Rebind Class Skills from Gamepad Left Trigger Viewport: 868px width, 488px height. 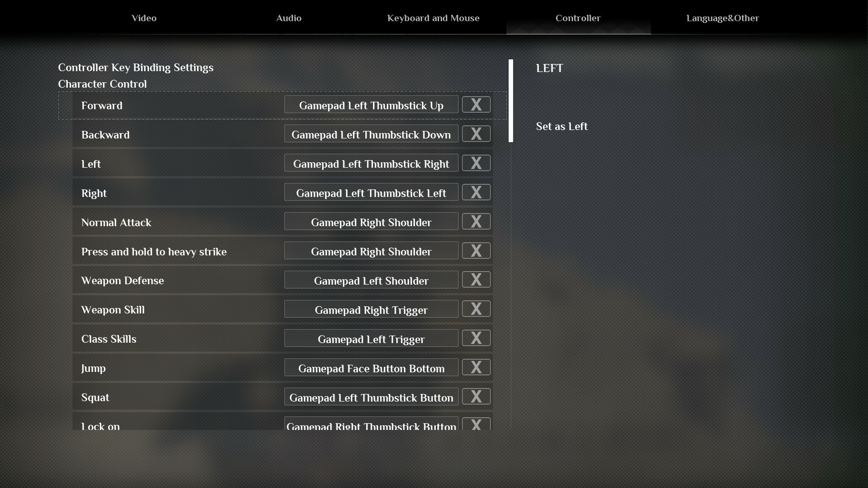pos(371,339)
